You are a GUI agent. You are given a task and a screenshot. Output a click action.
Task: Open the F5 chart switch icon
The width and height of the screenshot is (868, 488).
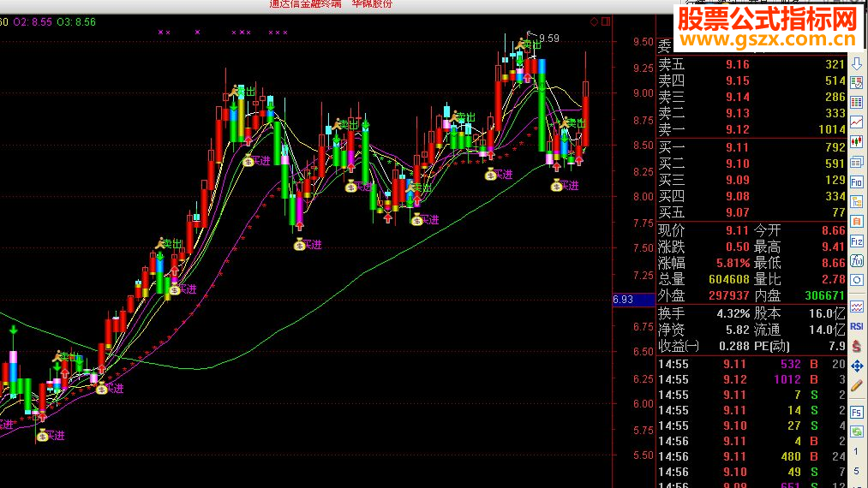pos(856,412)
